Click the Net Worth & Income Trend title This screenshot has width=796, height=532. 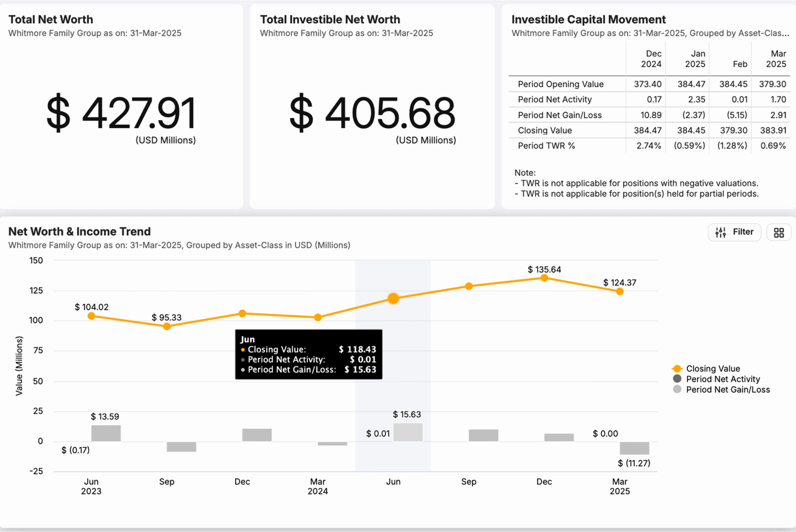tap(79, 232)
